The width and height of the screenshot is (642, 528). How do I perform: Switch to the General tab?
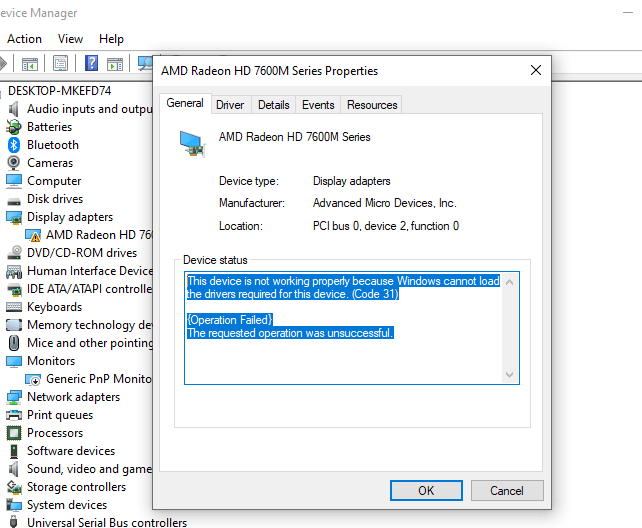(x=185, y=103)
